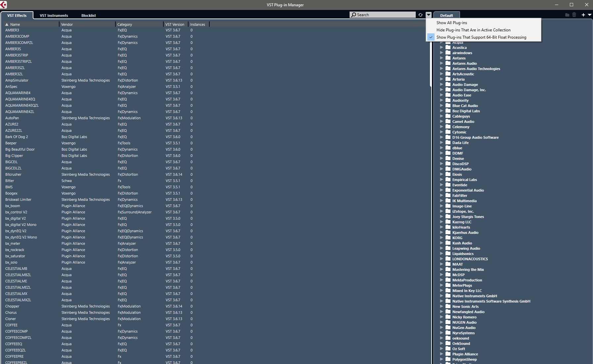Switch to the VST Effects tab
Screen dimensions: 593x364
point(17,16)
